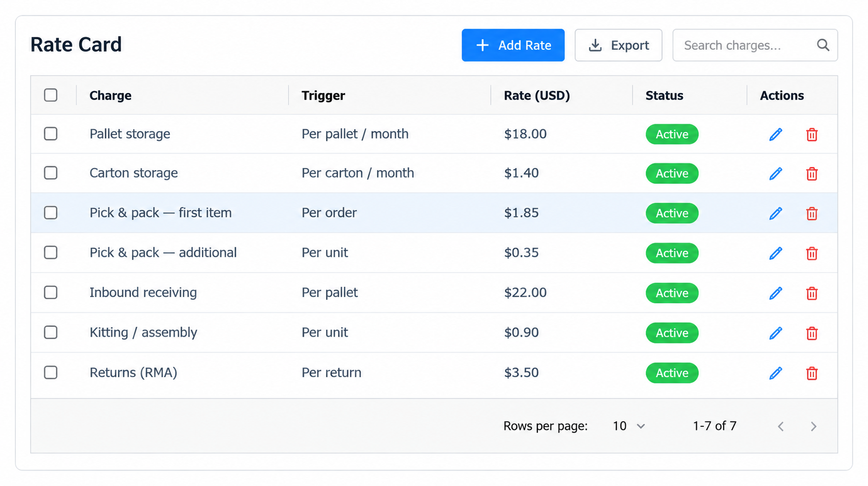Check the Returns (RMA) row checkbox
Image resolution: width=868 pixels, height=486 pixels.
(51, 373)
